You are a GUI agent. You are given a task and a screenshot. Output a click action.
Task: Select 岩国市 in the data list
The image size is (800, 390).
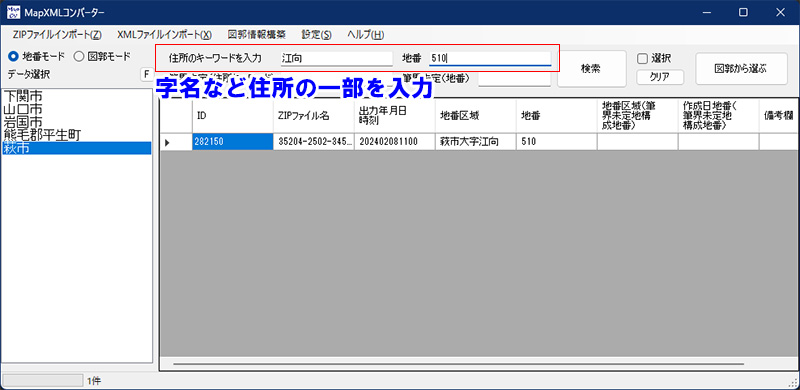click(77, 122)
